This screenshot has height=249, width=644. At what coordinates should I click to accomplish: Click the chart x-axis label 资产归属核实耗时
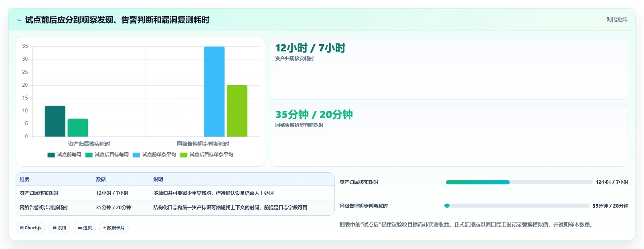[89, 144]
